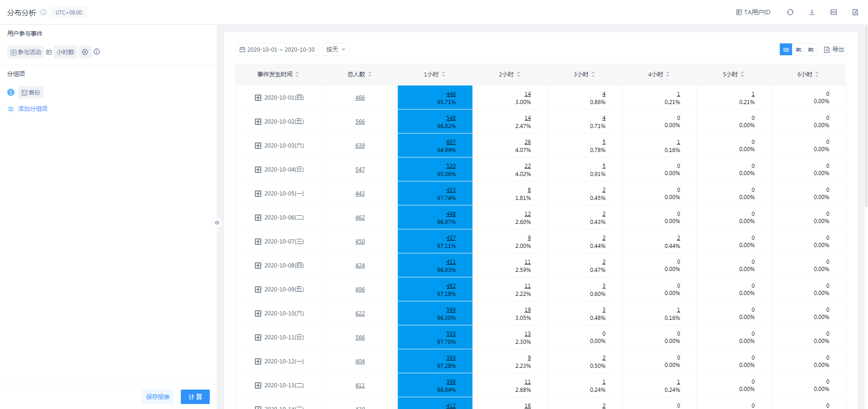Click info icon next to the gear

click(97, 52)
